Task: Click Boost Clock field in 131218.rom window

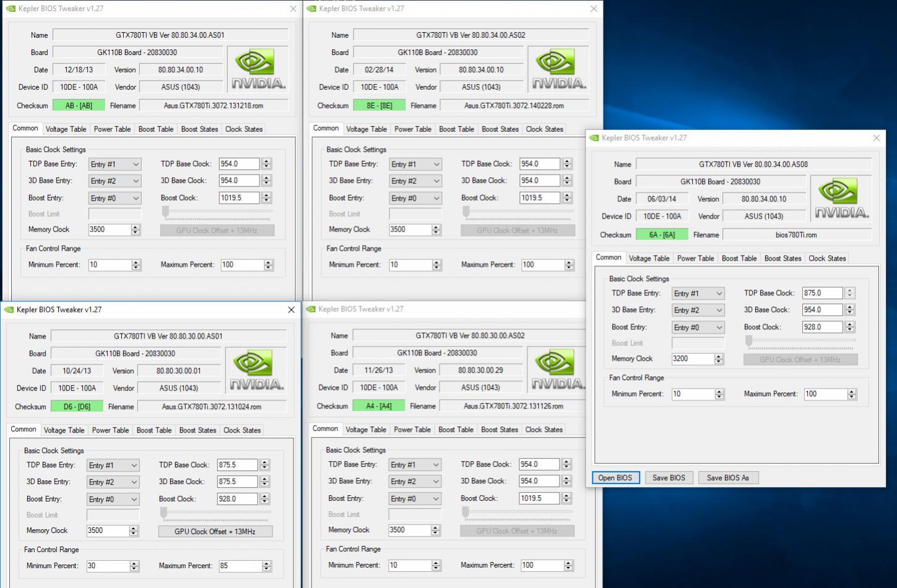Action: click(x=239, y=198)
